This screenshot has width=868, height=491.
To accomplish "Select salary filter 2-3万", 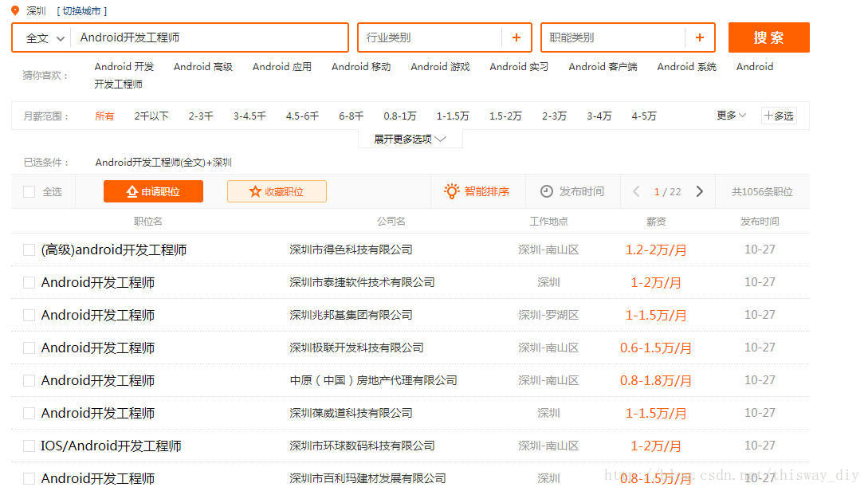I will click(554, 116).
